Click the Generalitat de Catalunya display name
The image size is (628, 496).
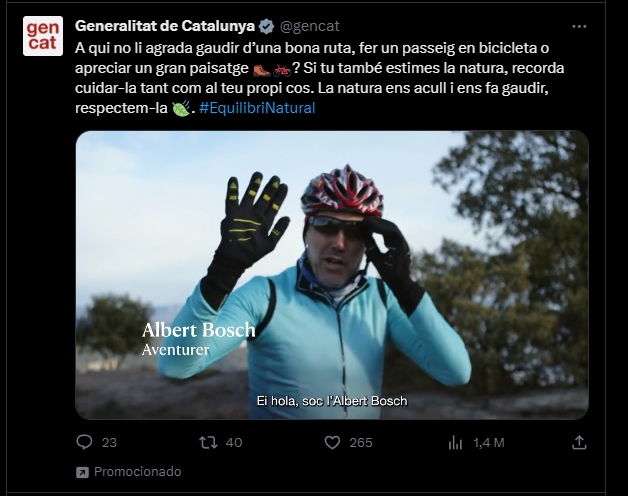pyautogui.click(x=165, y=26)
